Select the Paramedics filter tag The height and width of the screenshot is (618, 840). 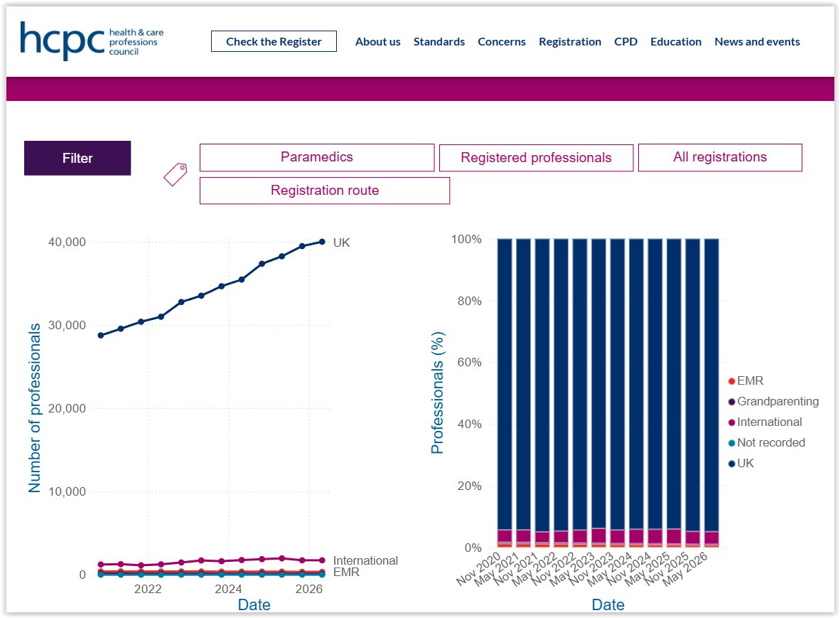[x=317, y=157]
